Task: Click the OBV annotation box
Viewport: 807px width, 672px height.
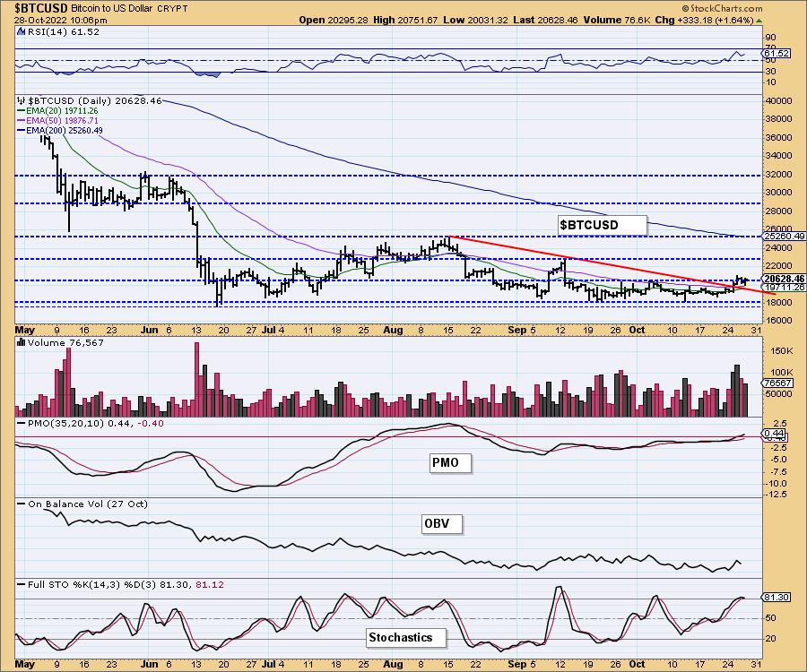Action: click(441, 524)
